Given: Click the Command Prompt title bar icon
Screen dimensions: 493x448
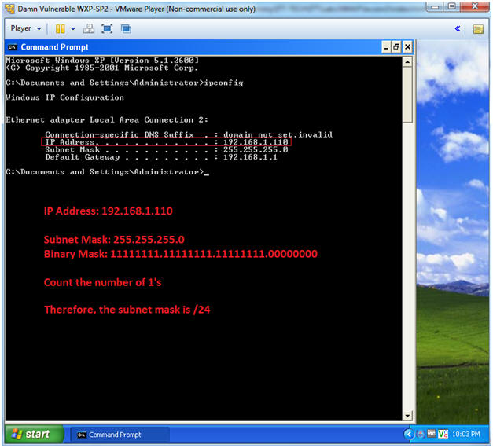Looking at the screenshot, I should 13,47.
